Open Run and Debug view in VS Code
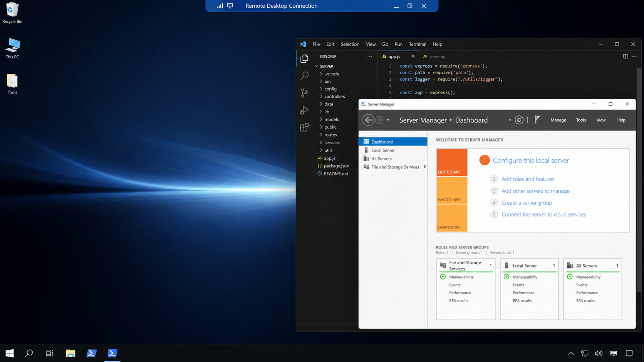 pyautogui.click(x=304, y=110)
